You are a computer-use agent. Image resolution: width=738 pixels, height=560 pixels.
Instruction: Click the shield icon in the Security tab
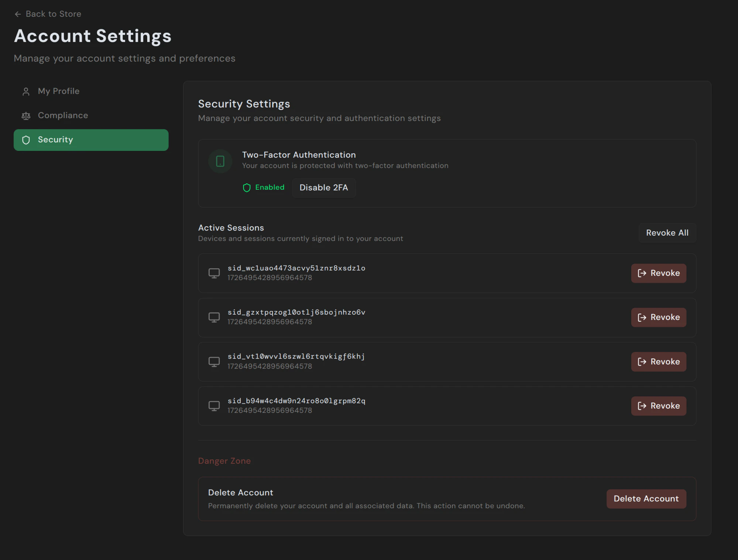tap(26, 140)
